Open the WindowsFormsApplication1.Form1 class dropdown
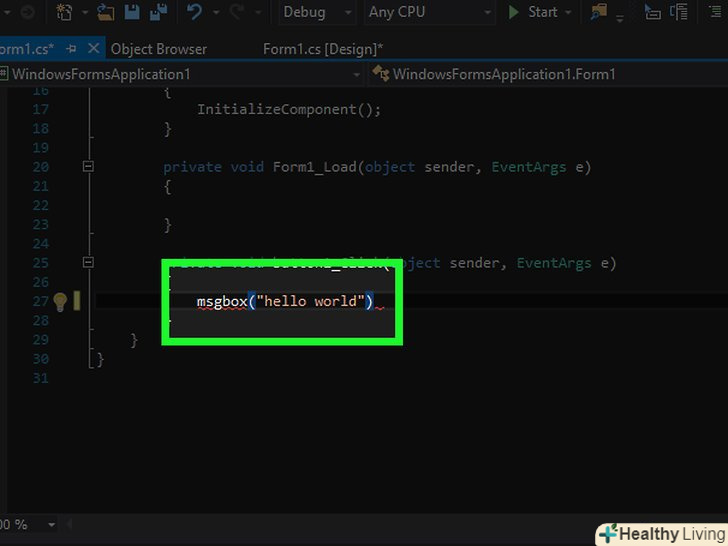Viewport: 728px width, 546px height. 548,74
